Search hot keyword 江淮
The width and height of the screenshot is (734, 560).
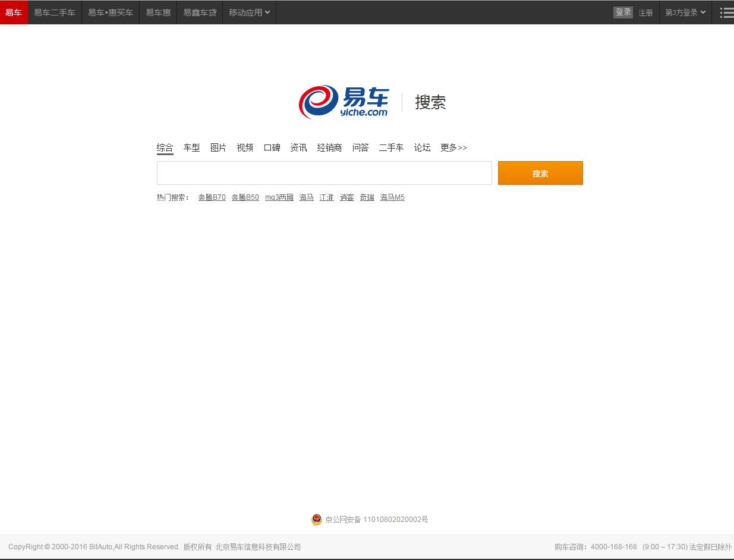[327, 197]
